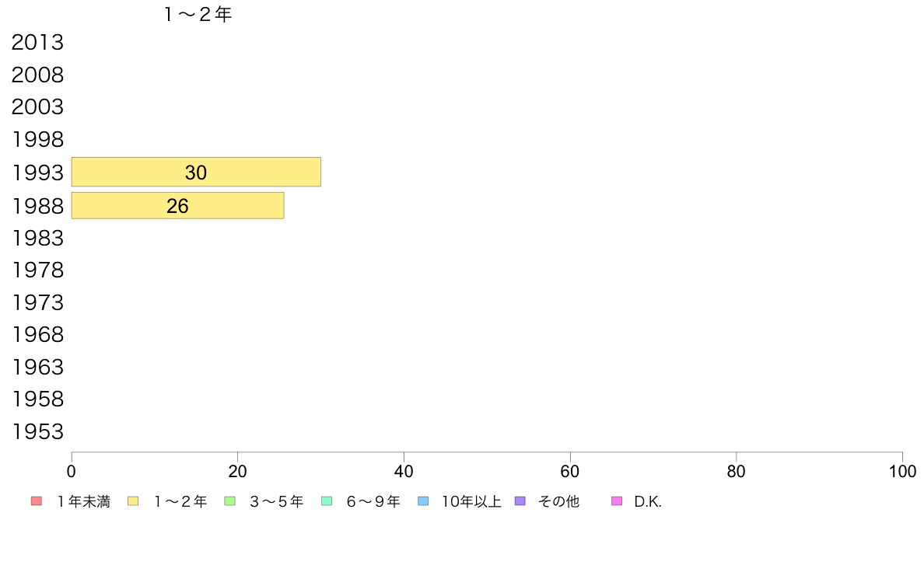Toggle the 3～5年 legend label
The image size is (924, 572).
coord(276,502)
